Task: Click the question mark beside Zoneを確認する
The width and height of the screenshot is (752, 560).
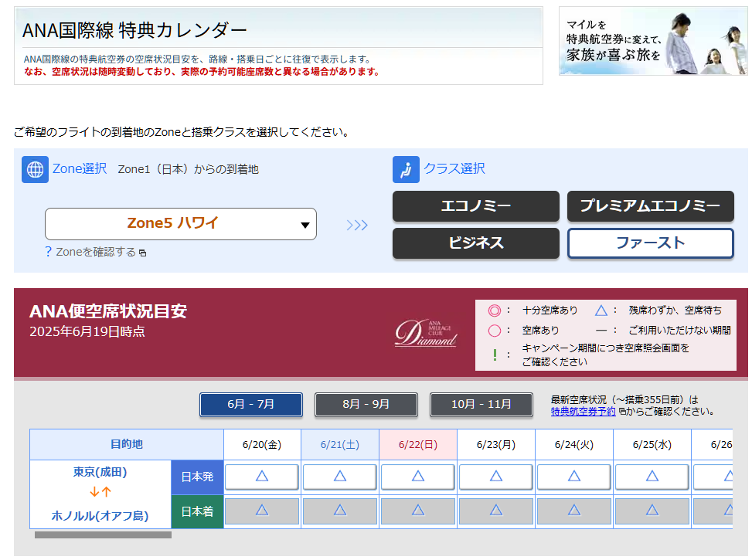Action: 48,252
